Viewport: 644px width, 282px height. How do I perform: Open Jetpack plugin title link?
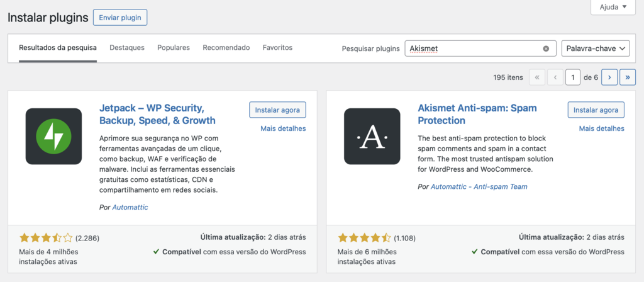click(x=157, y=115)
